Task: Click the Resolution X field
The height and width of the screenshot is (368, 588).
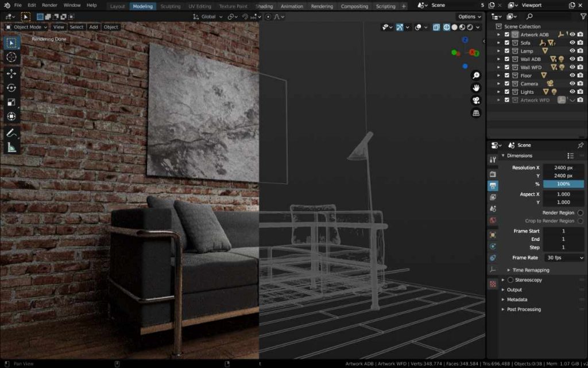Action: point(563,167)
